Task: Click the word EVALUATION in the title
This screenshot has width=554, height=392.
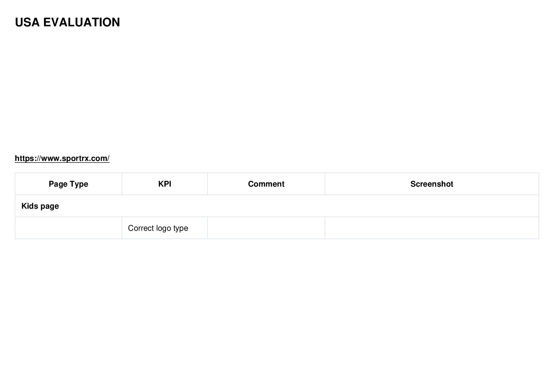Action: [x=82, y=22]
